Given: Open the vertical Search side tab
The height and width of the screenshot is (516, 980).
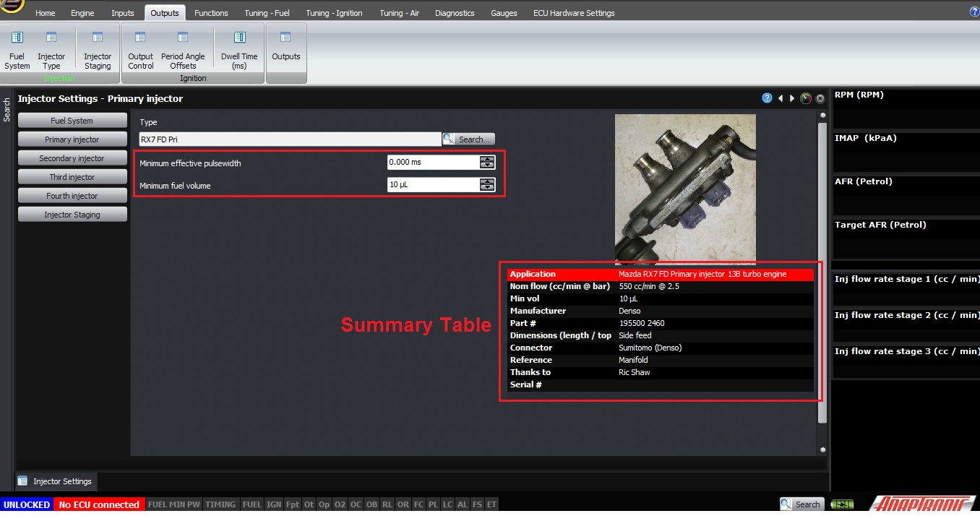Looking at the screenshot, I should click(x=7, y=110).
